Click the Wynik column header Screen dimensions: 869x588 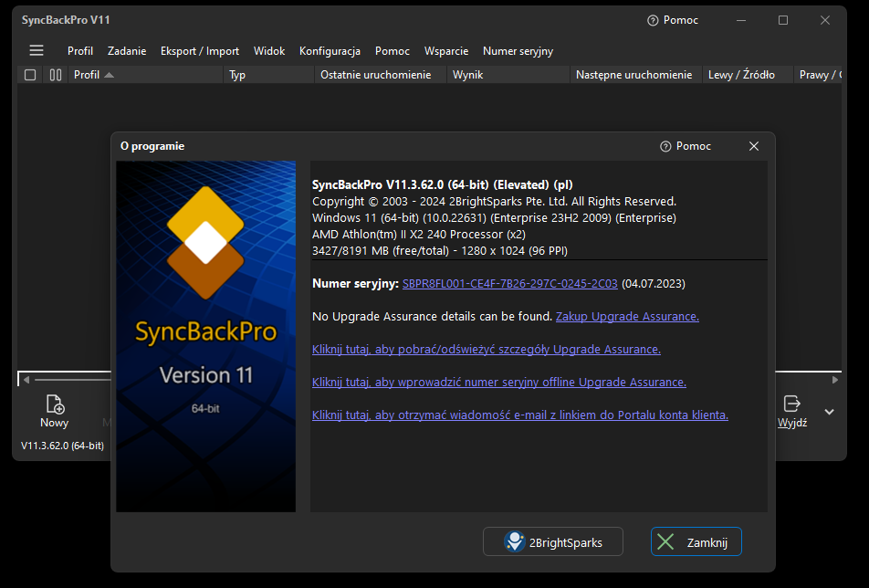[x=508, y=75]
